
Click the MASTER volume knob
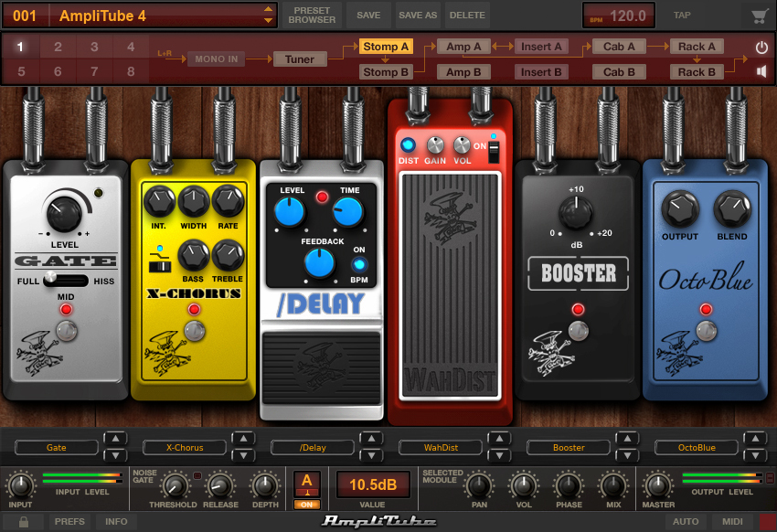coord(658,485)
